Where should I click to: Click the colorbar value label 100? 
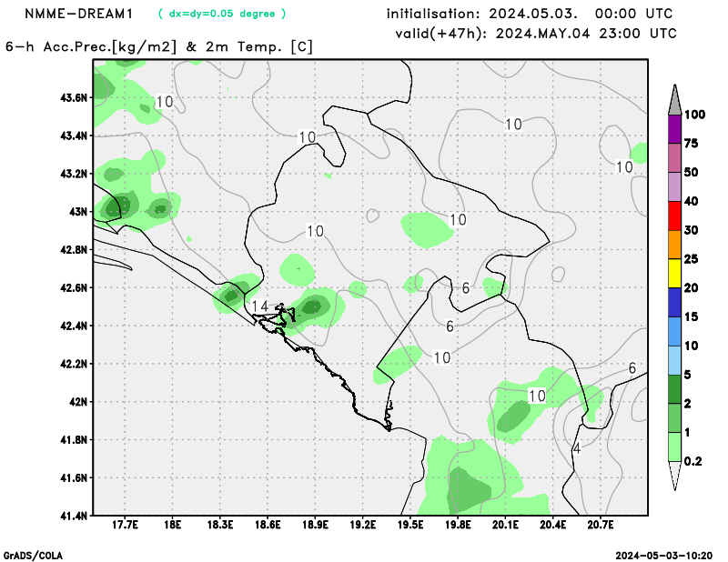point(694,115)
